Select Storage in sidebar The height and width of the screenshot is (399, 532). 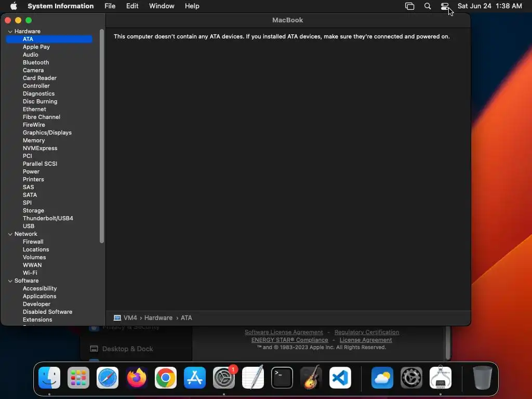(x=33, y=211)
